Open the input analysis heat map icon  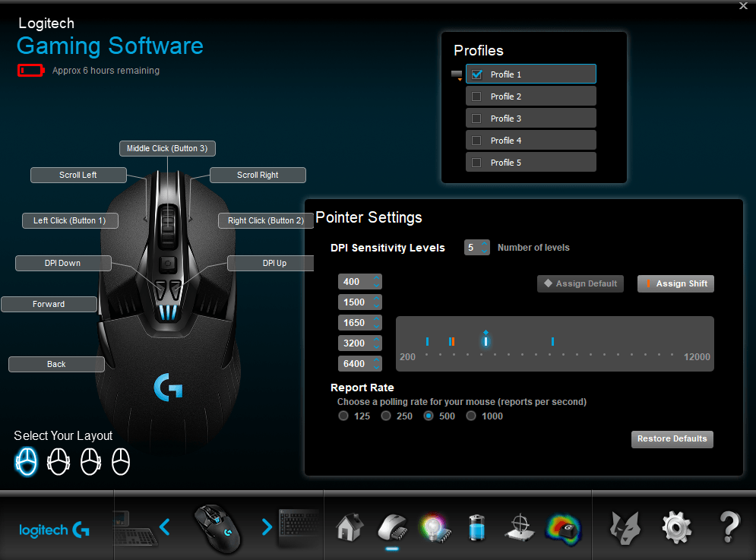pos(563,527)
